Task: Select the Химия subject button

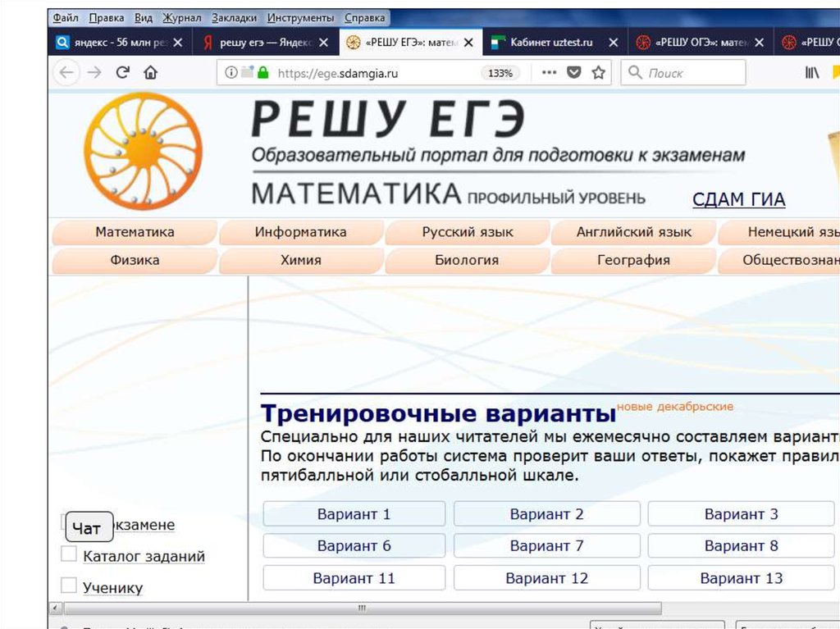Action: click(x=301, y=260)
